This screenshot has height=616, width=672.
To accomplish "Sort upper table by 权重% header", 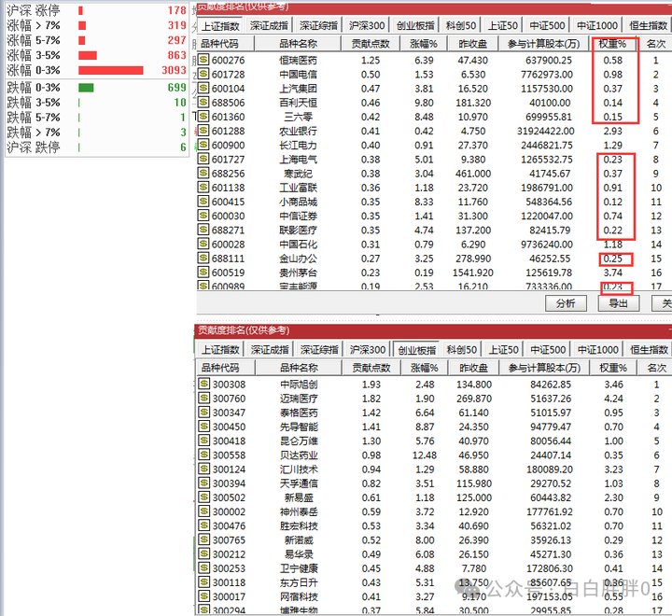I will 612,44.
